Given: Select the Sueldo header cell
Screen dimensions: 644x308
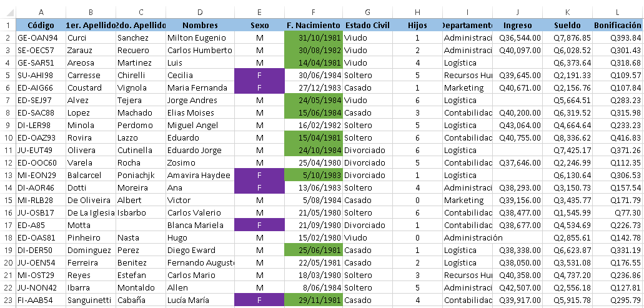Looking at the screenshot, I should tap(567, 25).
